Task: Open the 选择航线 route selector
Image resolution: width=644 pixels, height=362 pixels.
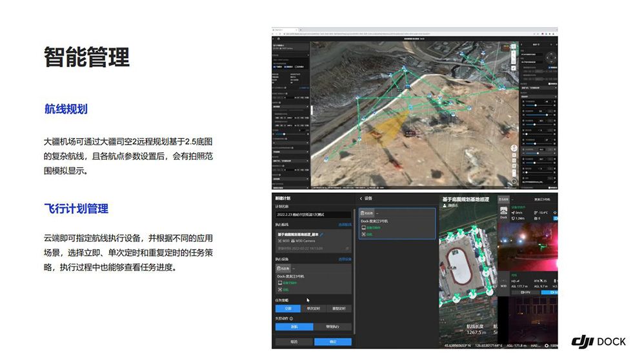Action: coord(345,225)
